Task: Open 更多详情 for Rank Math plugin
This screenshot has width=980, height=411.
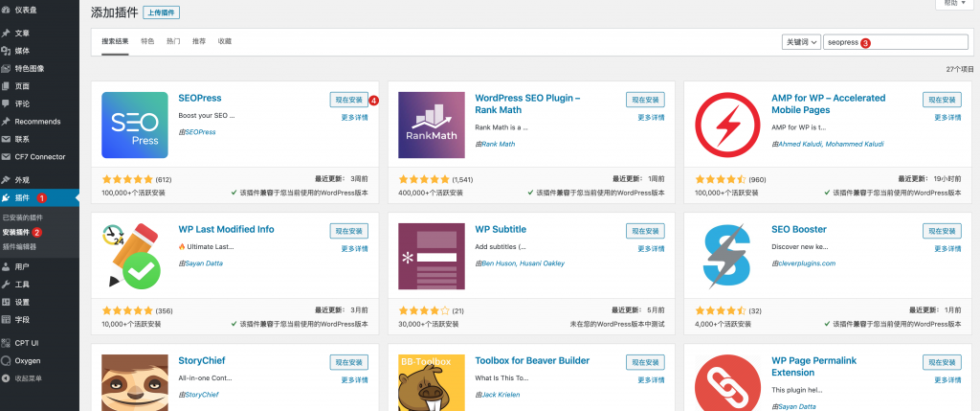Action: click(651, 117)
